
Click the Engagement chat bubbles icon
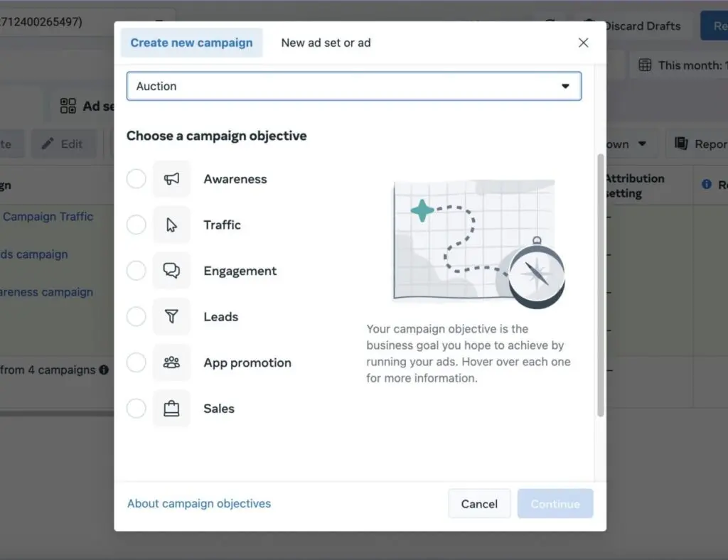(x=171, y=271)
